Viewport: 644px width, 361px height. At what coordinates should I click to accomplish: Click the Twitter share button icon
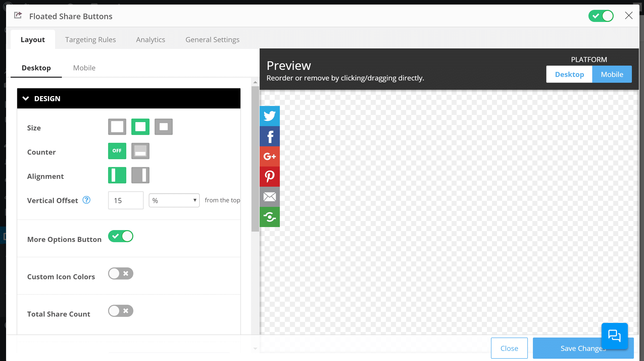tap(270, 116)
